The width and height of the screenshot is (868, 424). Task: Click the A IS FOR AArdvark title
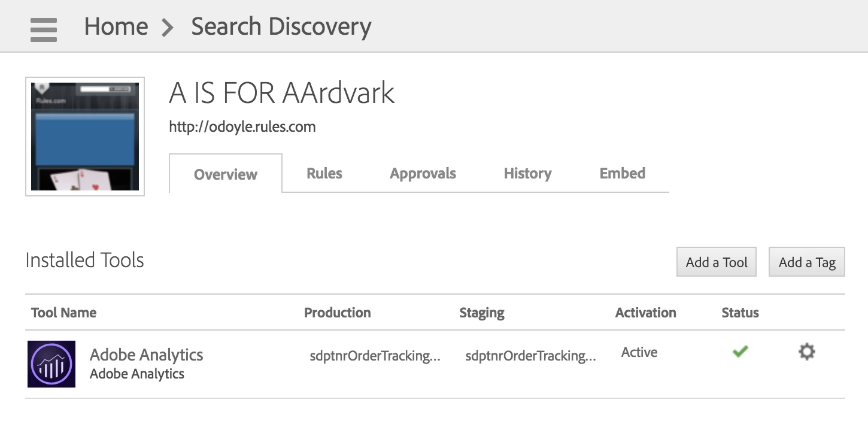click(x=282, y=93)
